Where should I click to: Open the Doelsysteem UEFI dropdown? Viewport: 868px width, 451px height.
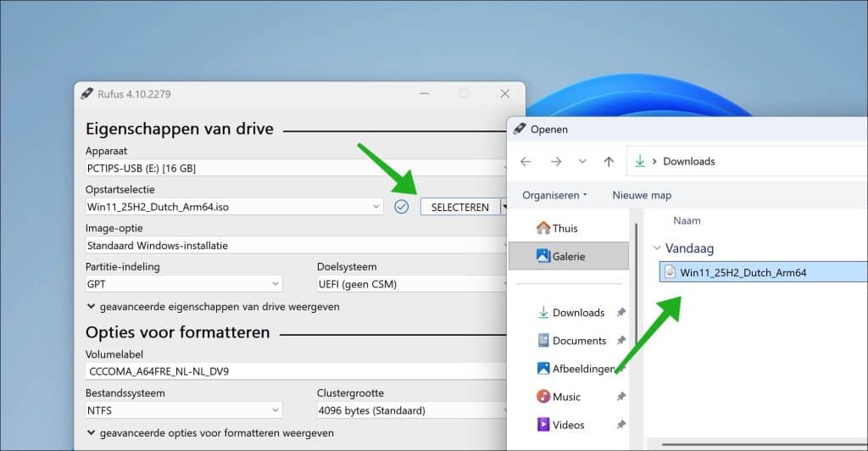click(411, 285)
